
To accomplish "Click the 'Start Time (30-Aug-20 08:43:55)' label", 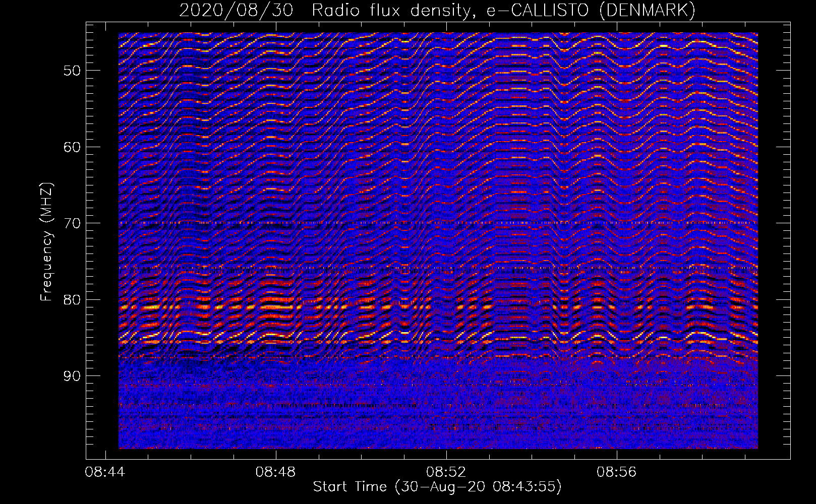I will [437, 487].
